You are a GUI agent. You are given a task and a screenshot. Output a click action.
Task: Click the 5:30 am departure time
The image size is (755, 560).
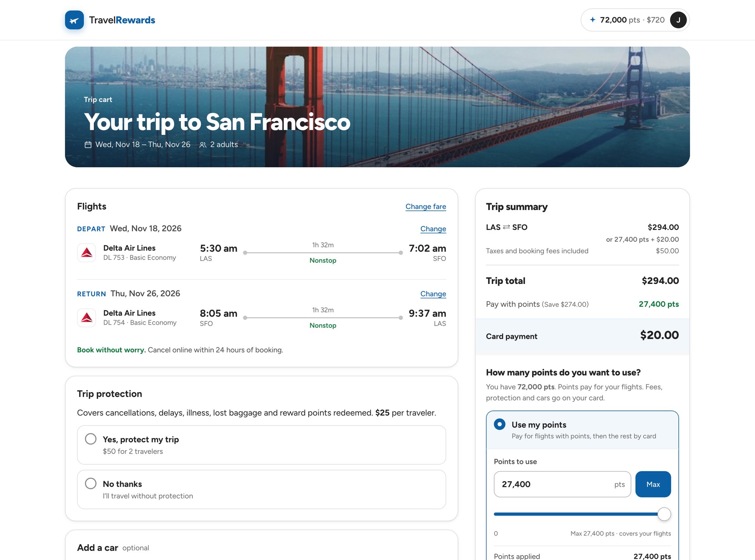[x=219, y=248]
